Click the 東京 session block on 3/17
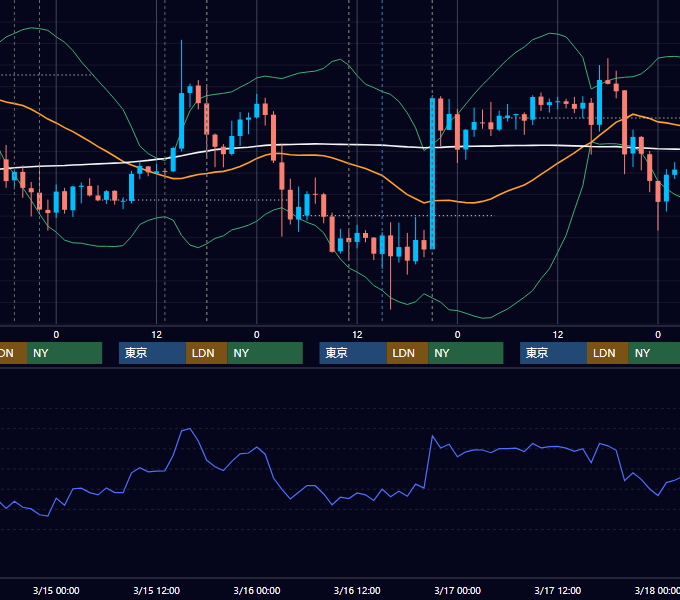Image resolution: width=680 pixels, height=600 pixels. click(553, 353)
